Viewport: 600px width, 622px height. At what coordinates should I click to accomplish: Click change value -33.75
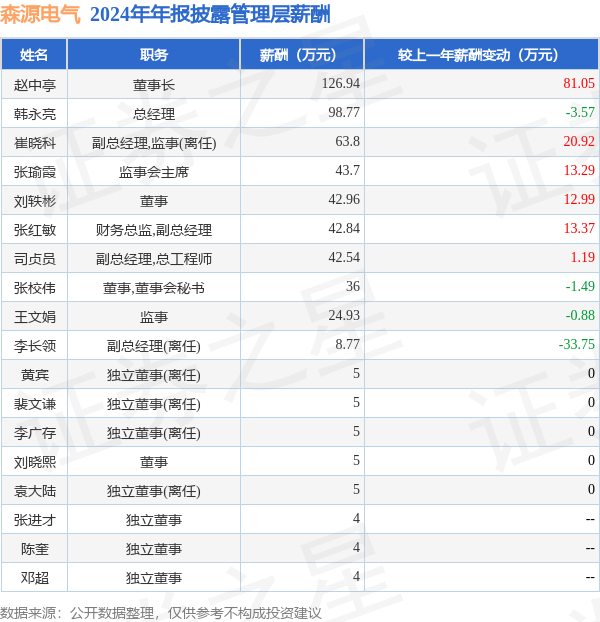click(x=577, y=344)
